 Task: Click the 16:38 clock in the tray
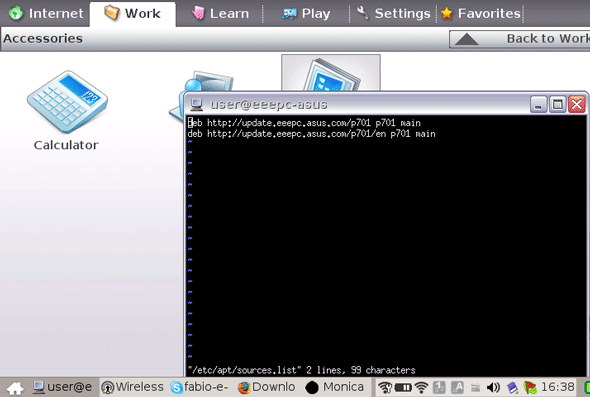click(x=558, y=387)
